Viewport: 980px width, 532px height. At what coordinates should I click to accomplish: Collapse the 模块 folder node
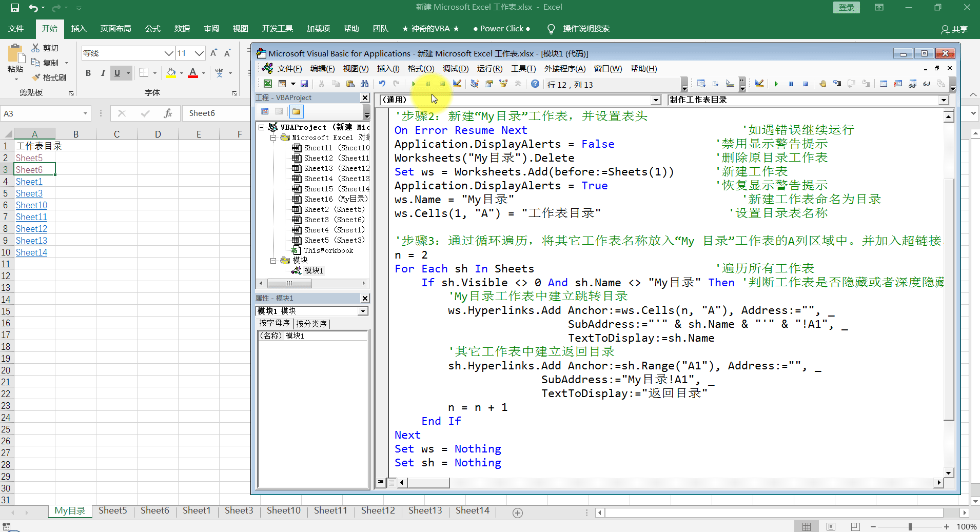tap(273, 261)
